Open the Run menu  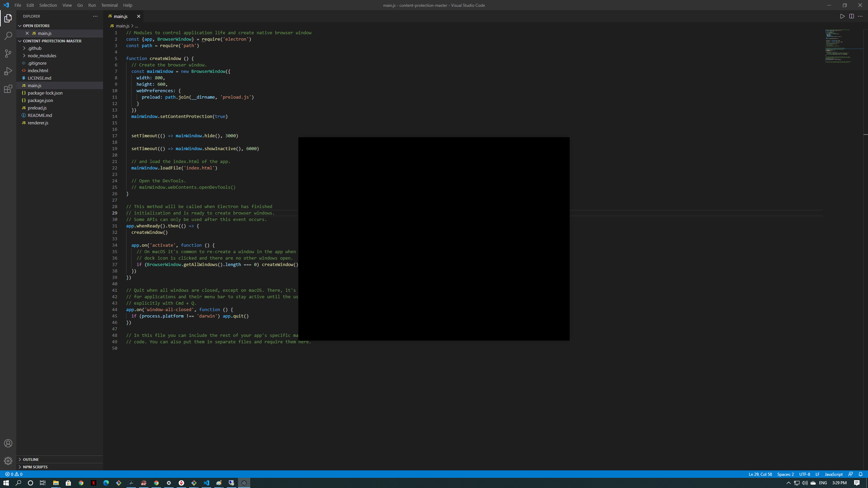tap(92, 5)
